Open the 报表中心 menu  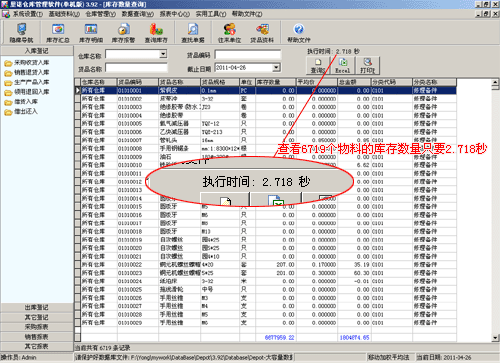click(x=174, y=14)
